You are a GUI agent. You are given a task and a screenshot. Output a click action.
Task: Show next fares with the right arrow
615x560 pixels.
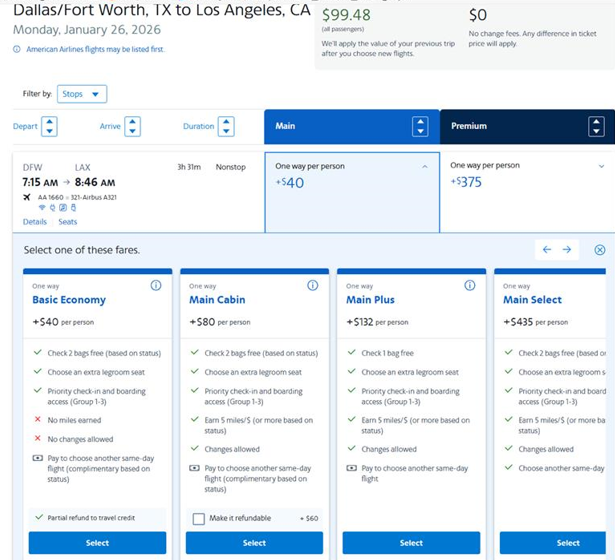click(x=567, y=250)
